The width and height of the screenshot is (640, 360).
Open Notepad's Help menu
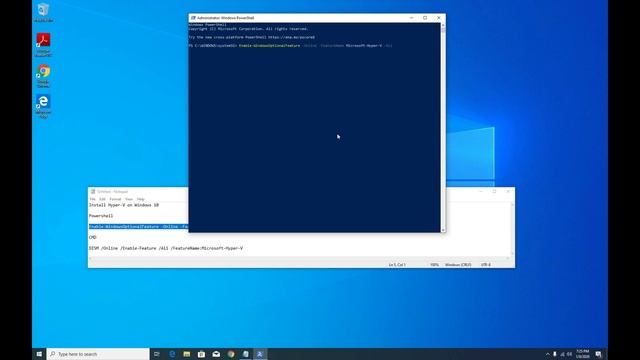click(141, 199)
